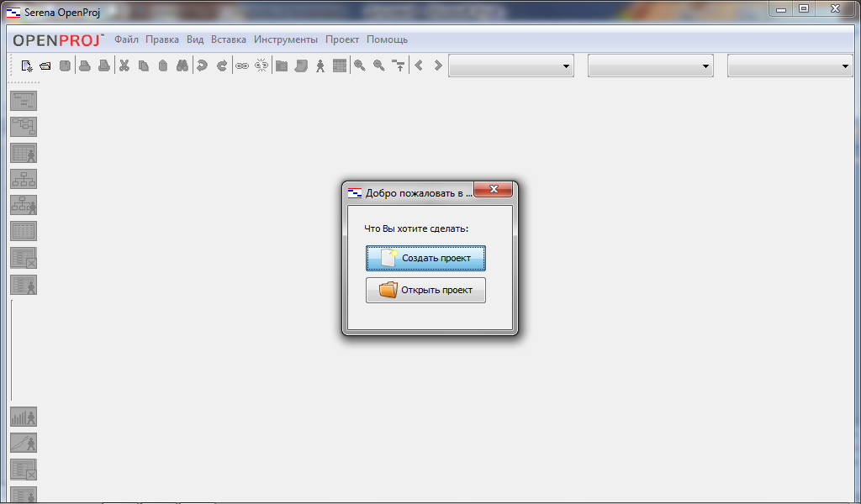Click the Find binoculars icon
This screenshot has width=861, height=504.
[182, 66]
